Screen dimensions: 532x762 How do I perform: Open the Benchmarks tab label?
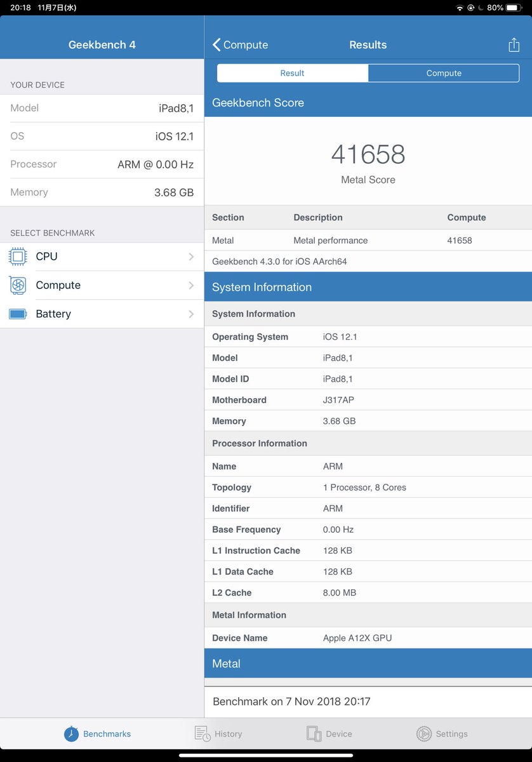(x=107, y=734)
